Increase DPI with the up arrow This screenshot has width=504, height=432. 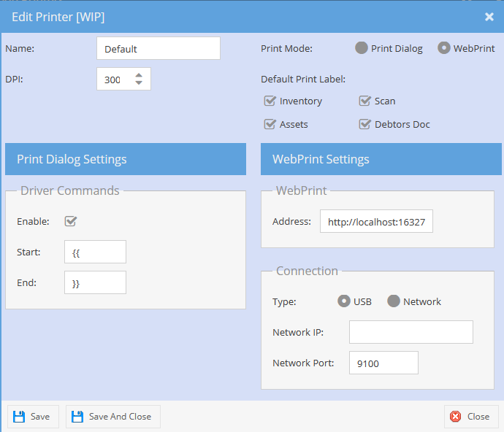click(x=139, y=75)
